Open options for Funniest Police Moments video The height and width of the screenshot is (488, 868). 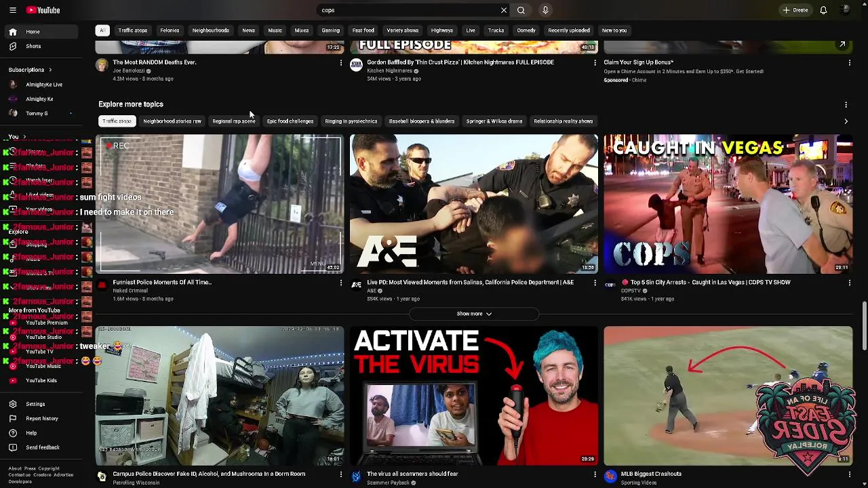pyautogui.click(x=340, y=283)
